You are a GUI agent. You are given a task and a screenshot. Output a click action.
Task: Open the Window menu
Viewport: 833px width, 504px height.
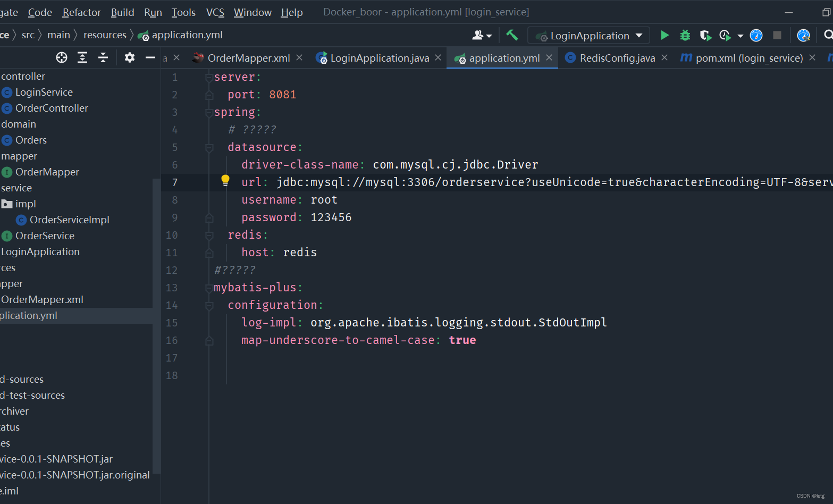[x=253, y=12]
